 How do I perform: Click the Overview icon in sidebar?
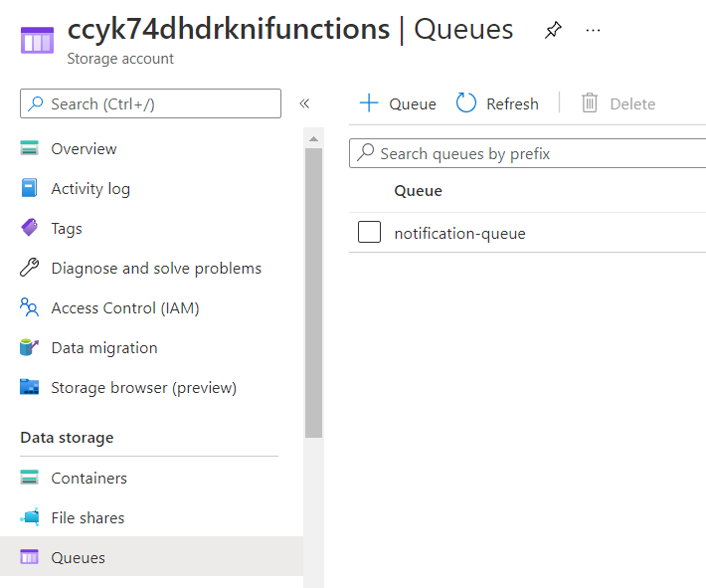pos(30,149)
